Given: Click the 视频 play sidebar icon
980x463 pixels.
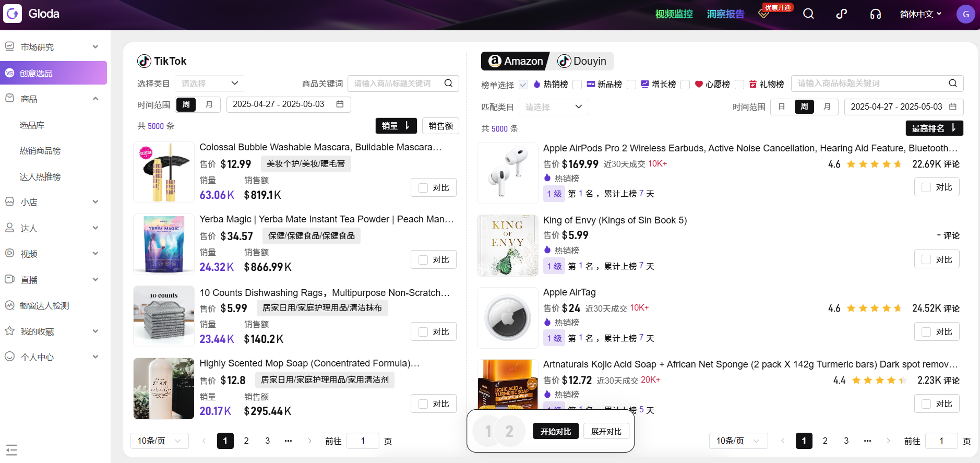Looking at the screenshot, I should (x=9, y=253).
